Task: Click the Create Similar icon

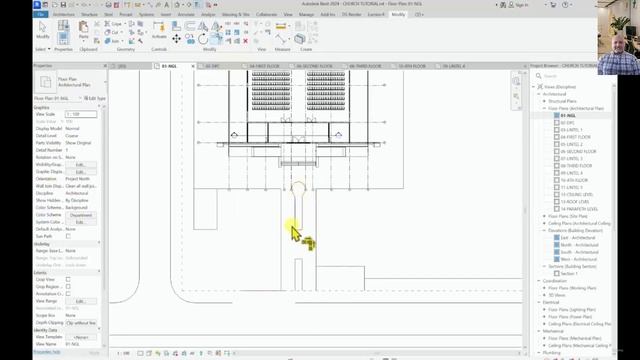Action: (x=300, y=39)
